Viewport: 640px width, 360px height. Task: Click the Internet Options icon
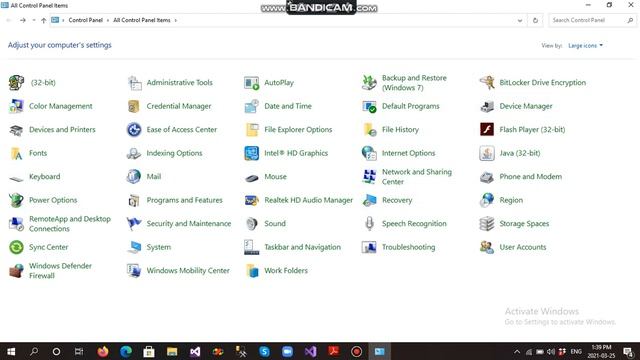pos(369,153)
